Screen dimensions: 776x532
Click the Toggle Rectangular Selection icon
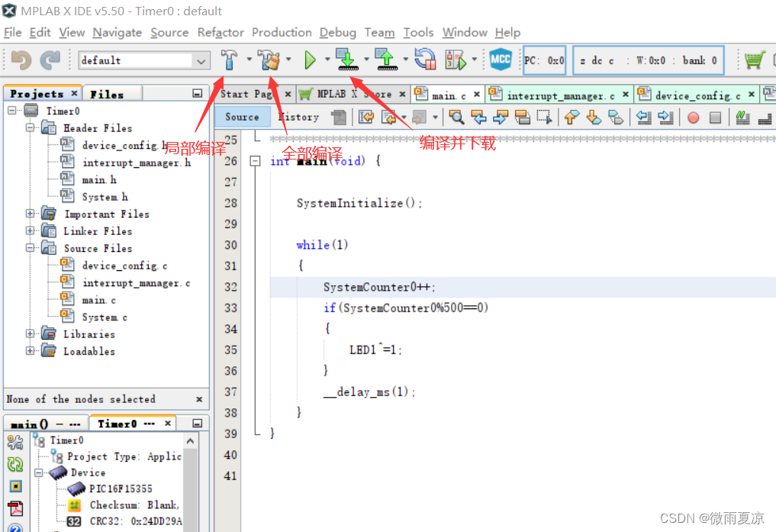(x=544, y=118)
